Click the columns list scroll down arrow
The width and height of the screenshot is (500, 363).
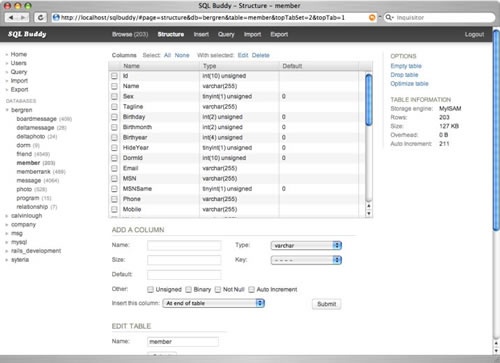(369, 214)
